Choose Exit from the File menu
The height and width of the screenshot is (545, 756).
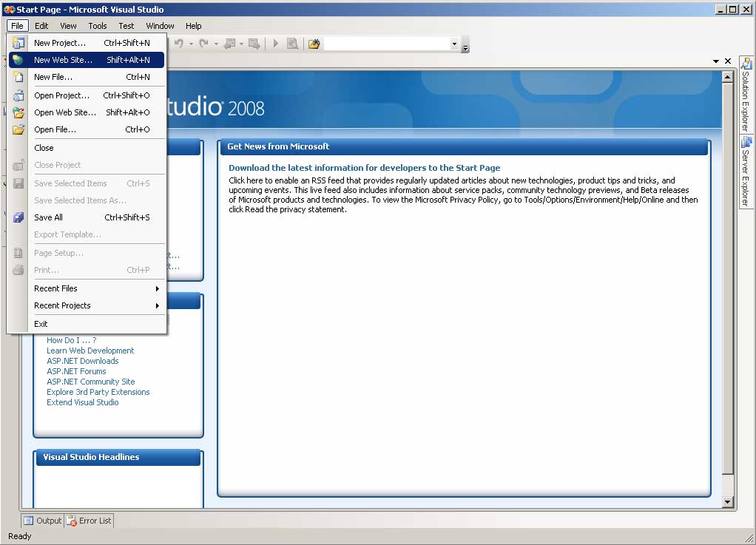coord(87,325)
